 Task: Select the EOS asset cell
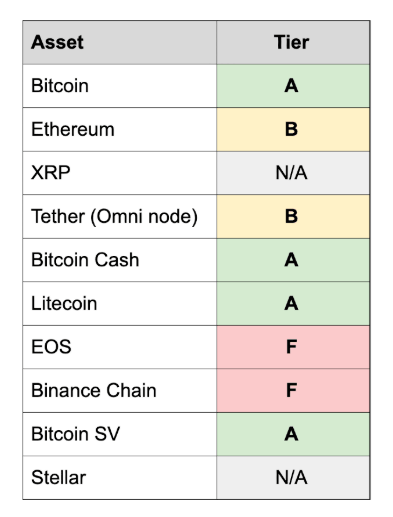pyautogui.click(x=120, y=347)
